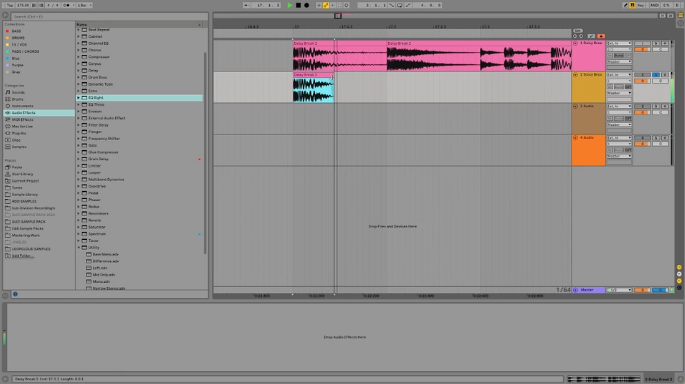This screenshot has height=384, width=685.
Task: Open the Sample Library folder
Action: tap(24, 194)
